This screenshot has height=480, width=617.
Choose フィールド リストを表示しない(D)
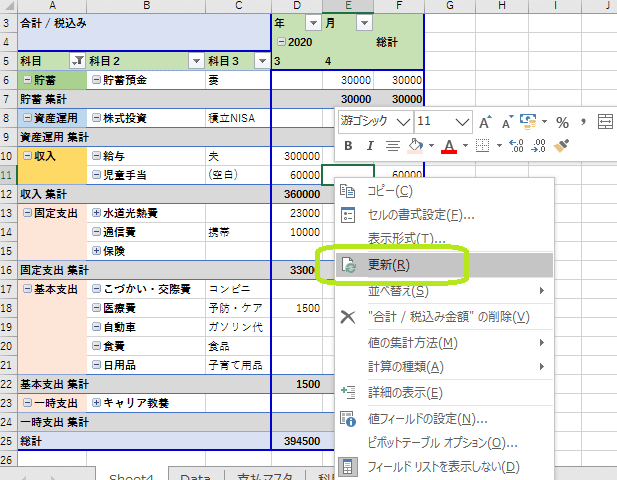coord(444,467)
